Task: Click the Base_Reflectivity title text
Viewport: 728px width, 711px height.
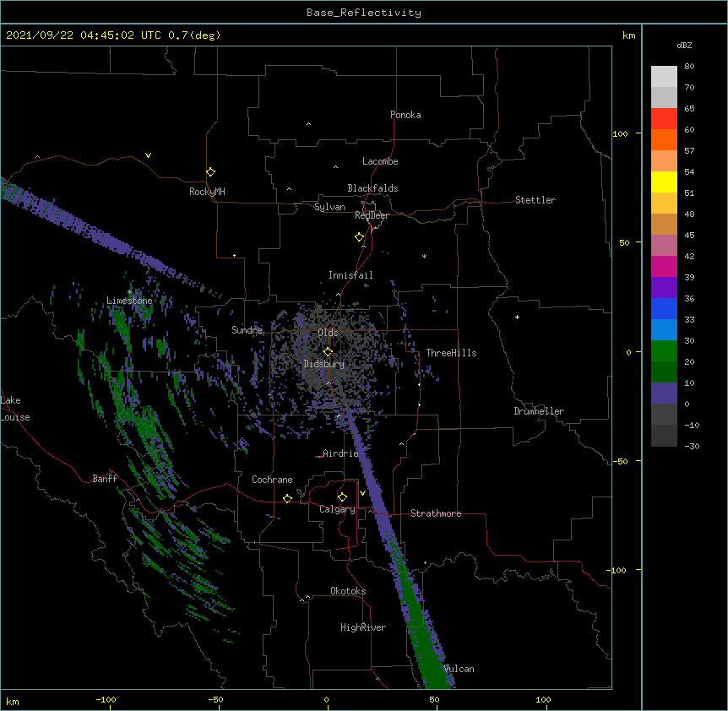Action: pos(364,13)
